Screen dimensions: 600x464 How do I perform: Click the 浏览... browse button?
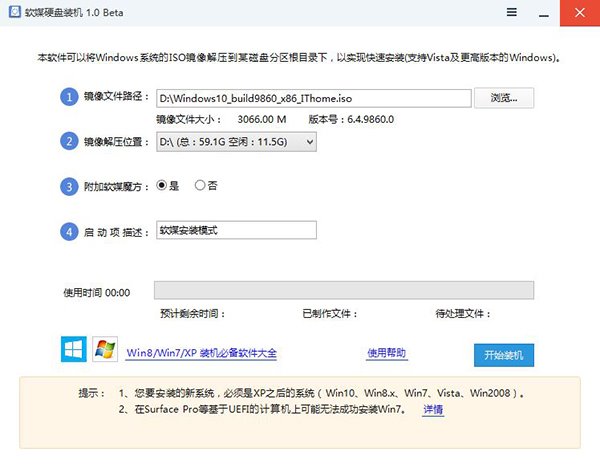click(x=504, y=97)
